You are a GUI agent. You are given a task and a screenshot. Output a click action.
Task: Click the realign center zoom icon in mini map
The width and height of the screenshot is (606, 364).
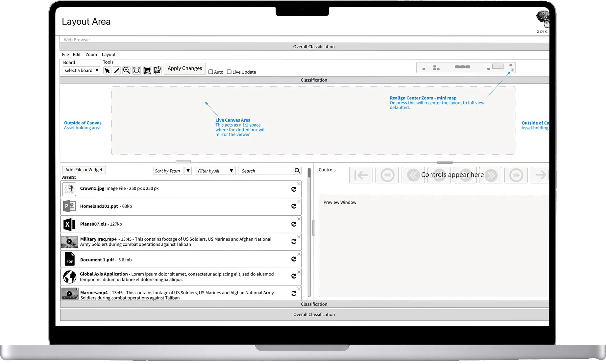point(512,70)
